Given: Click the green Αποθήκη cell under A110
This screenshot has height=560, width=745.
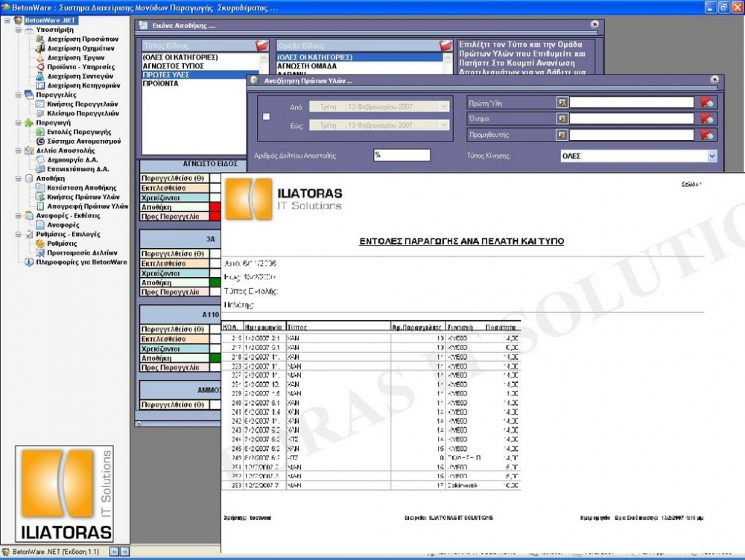Looking at the screenshot, I should click(x=215, y=358).
